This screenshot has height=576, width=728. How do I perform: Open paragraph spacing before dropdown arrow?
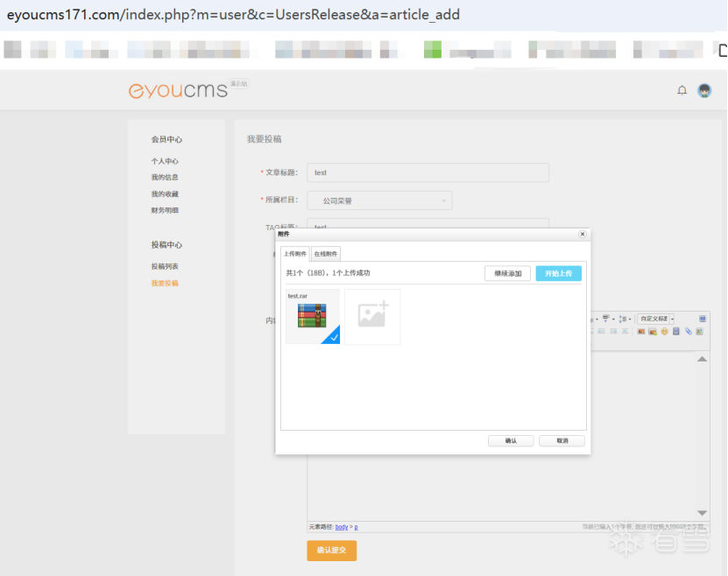pos(614,319)
